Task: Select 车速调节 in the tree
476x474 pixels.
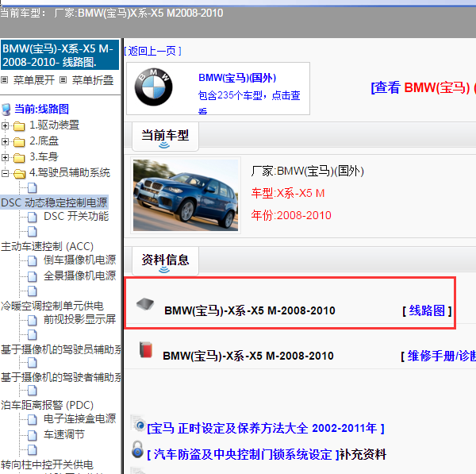Action: 64,434
